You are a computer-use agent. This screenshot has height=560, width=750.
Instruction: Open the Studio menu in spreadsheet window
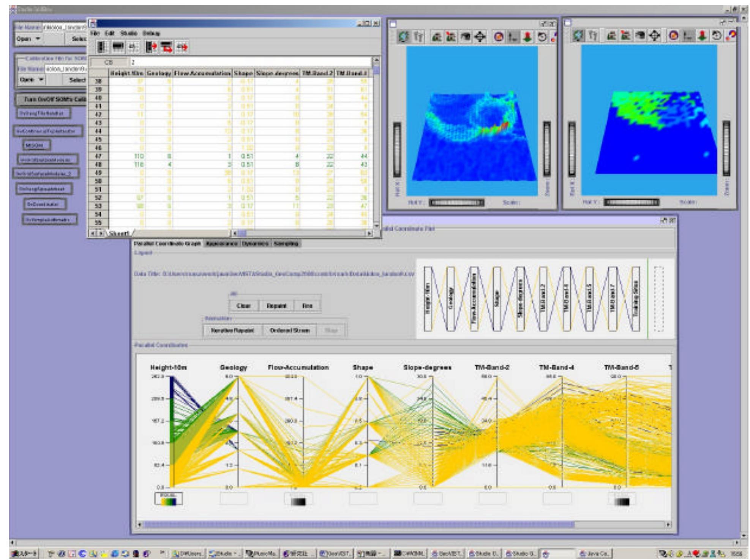coord(128,33)
